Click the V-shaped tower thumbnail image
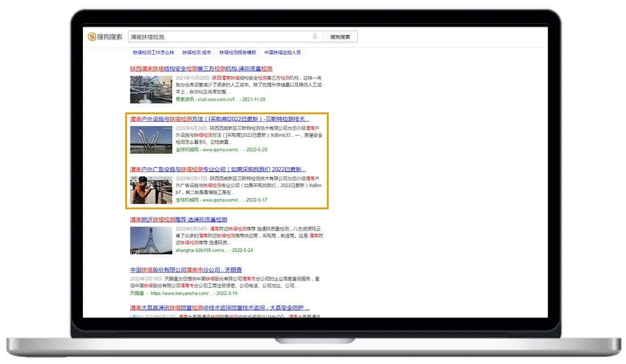Screen dimensions: 626x364 (151, 140)
